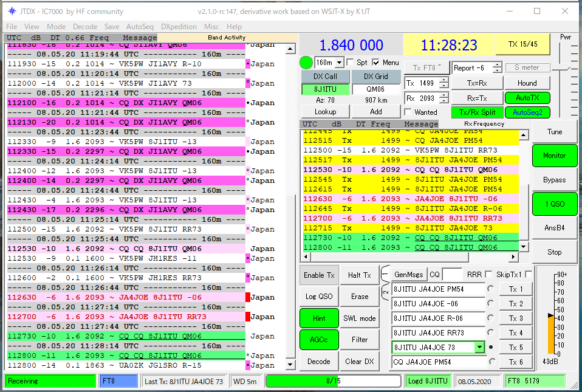Click the DX Call input field
Screen dimensions: 582x392
pos(326,89)
